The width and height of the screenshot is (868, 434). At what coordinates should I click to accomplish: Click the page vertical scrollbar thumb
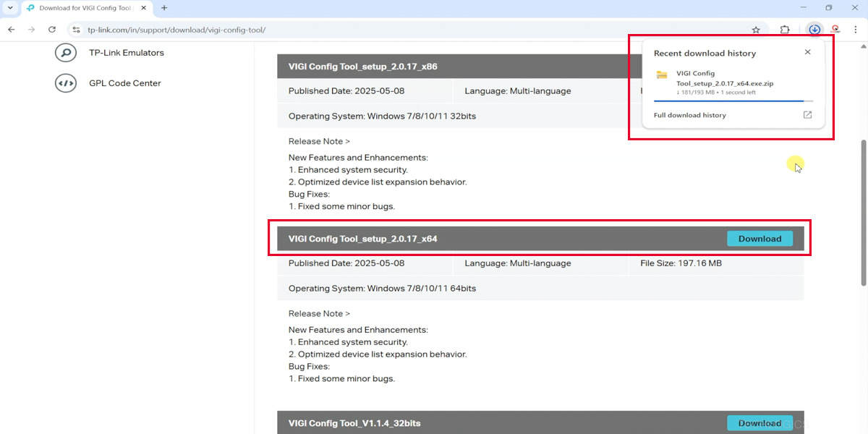[x=863, y=212]
